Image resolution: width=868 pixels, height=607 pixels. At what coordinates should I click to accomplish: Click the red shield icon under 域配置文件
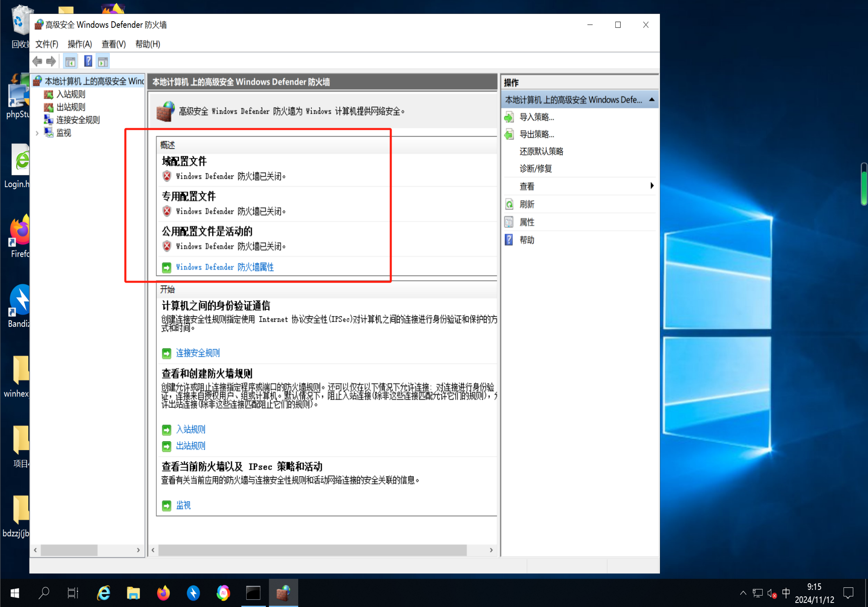(x=166, y=176)
